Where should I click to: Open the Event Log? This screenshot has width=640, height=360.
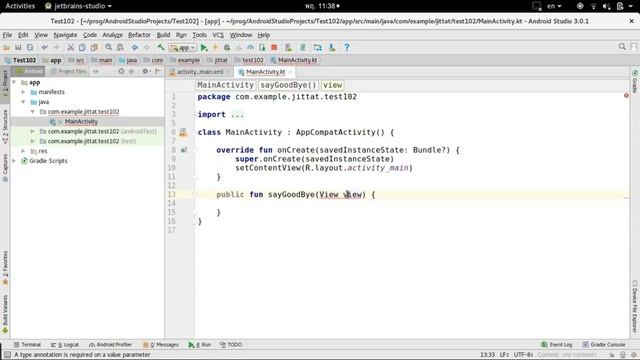[x=557, y=345]
